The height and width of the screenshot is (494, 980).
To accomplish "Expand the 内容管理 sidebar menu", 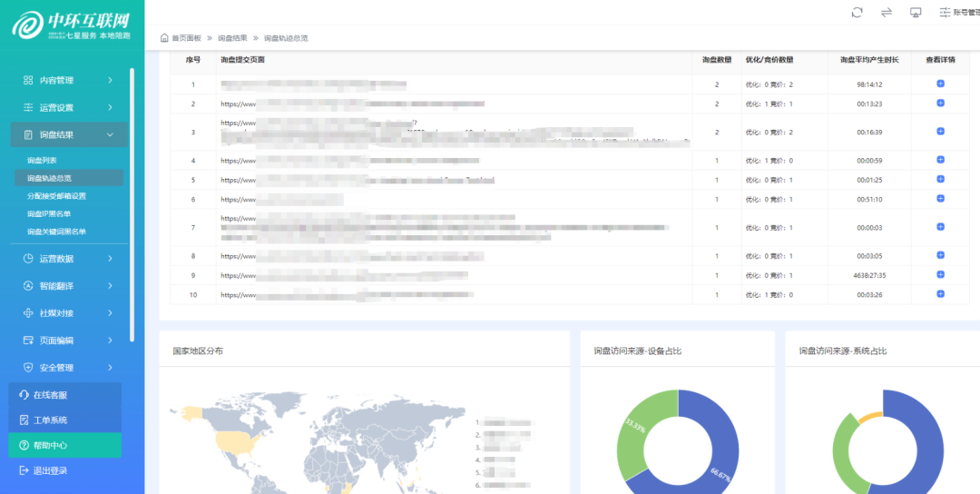I will pyautogui.click(x=69, y=80).
